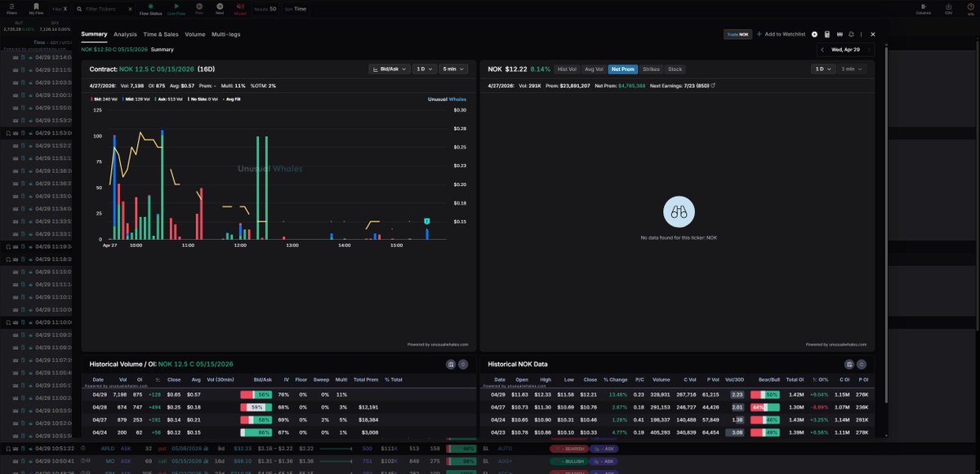Go to Prev flow item

pos(199,6)
